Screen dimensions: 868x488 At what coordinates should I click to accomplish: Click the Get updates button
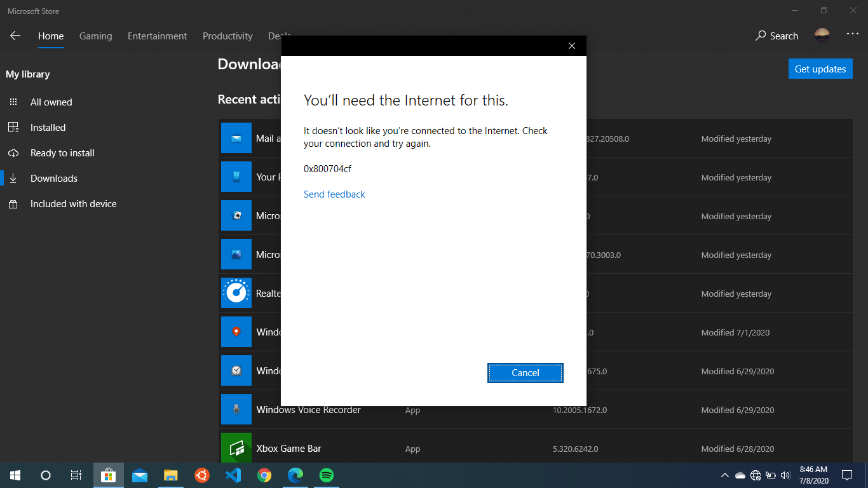pyautogui.click(x=820, y=69)
